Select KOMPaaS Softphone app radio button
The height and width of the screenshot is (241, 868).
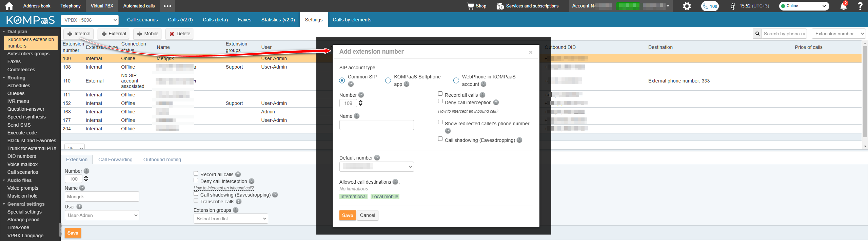click(388, 80)
